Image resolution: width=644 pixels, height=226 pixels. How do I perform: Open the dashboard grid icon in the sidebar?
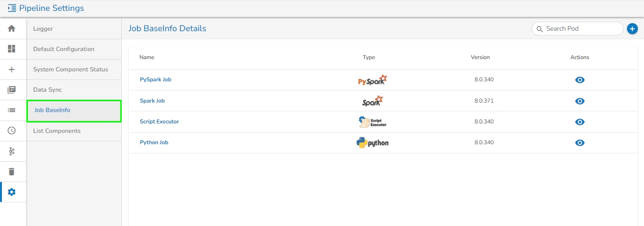pyautogui.click(x=12, y=49)
